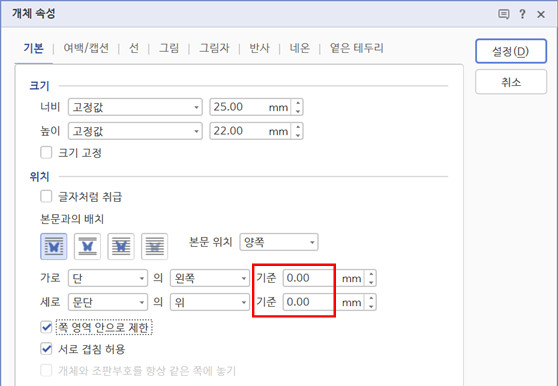Increase 너비 value with up stepper arrow
The image size is (558, 386).
[x=298, y=103]
